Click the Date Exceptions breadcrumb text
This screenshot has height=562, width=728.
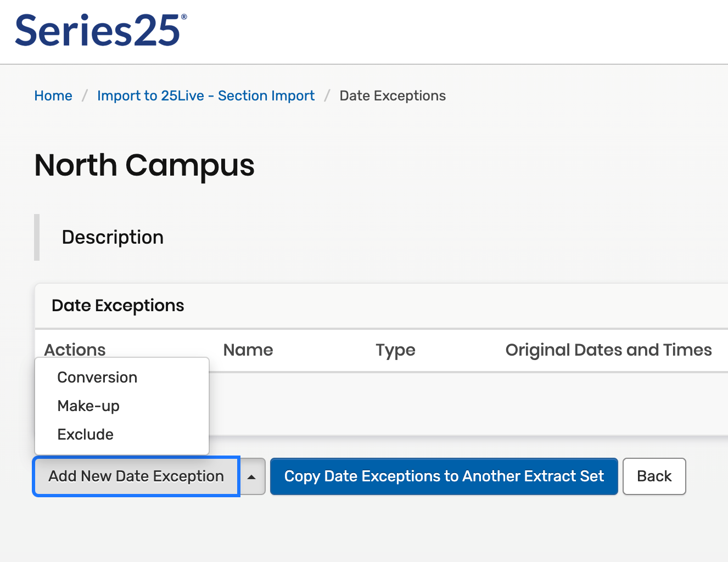(x=393, y=96)
